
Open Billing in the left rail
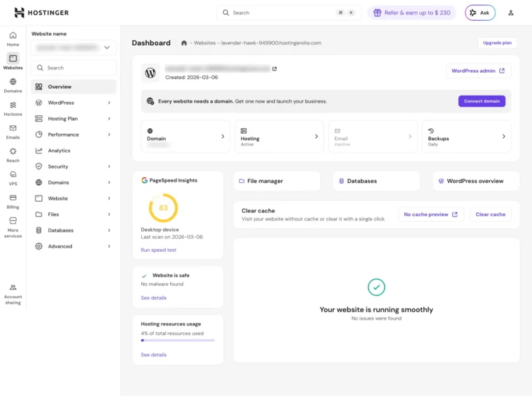[x=13, y=202]
